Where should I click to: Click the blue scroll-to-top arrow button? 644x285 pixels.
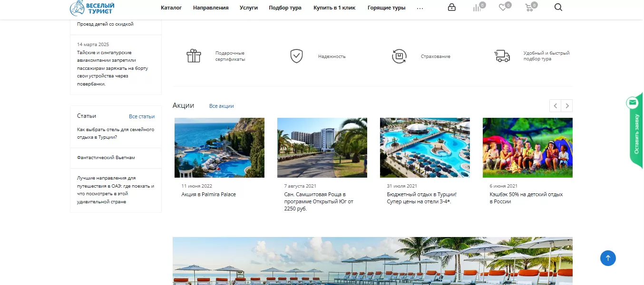point(608,258)
